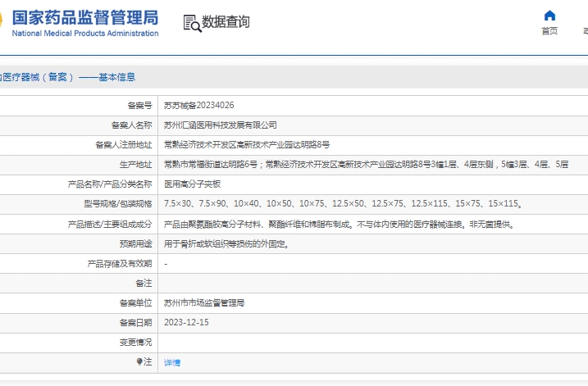
Task: Click the 生产地址 row label
Action: point(136,165)
